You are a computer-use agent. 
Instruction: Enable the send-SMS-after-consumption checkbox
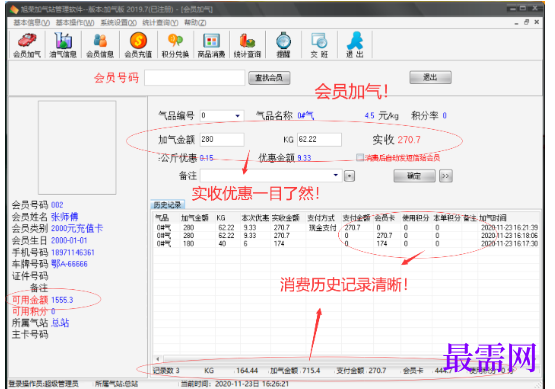(360, 157)
